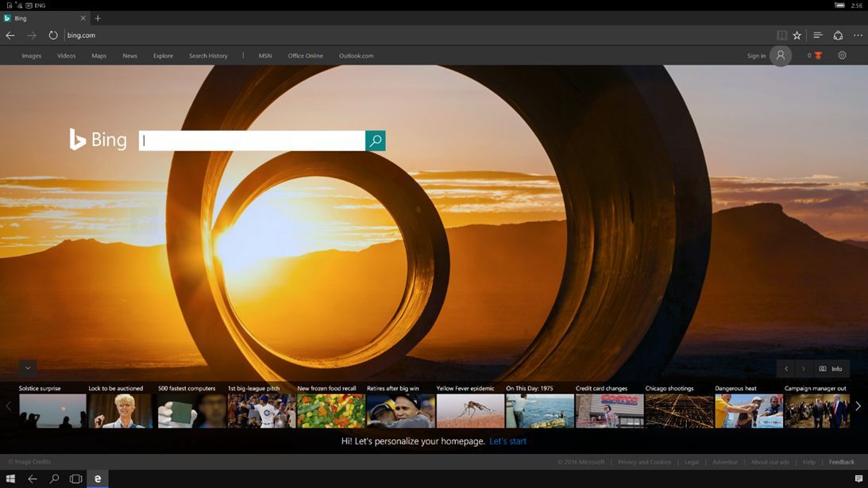Click the Microsoft Rewards trophy icon

(817, 56)
